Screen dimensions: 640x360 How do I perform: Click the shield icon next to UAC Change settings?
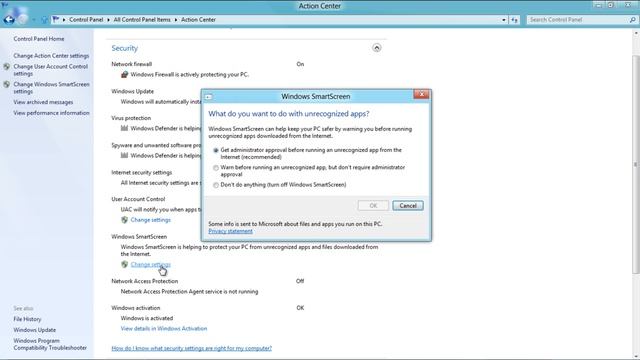[x=124, y=220]
